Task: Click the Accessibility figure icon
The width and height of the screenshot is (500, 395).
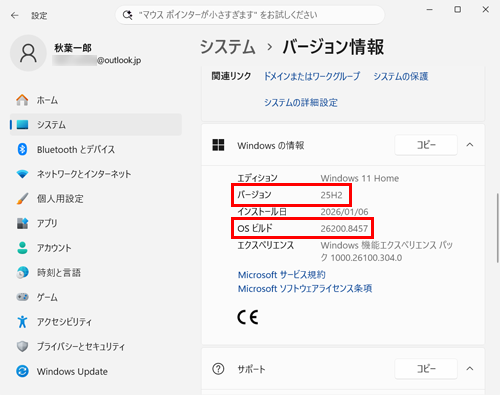Action: click(x=22, y=322)
